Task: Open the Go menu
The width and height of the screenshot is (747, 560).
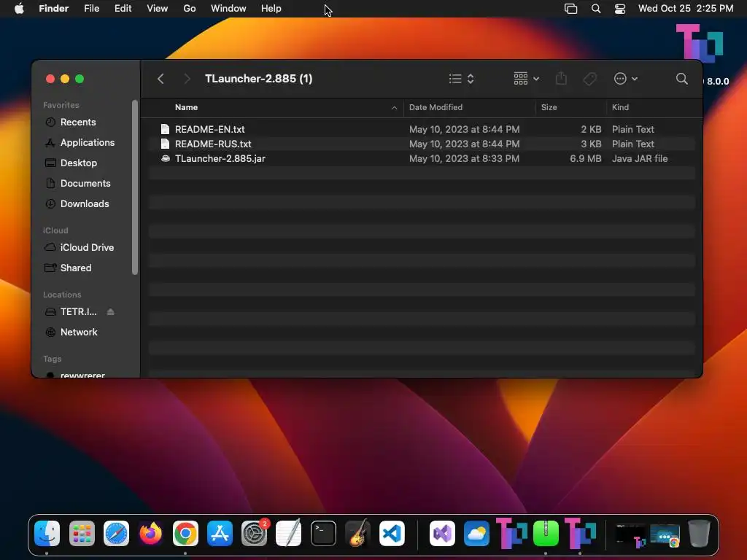Action: (190, 9)
